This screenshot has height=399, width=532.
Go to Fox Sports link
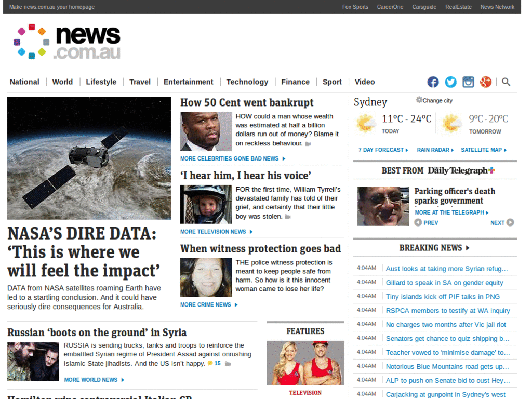[355, 7]
